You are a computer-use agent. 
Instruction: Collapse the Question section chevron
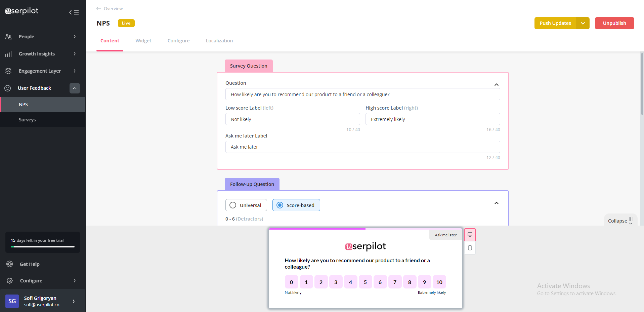point(496,85)
